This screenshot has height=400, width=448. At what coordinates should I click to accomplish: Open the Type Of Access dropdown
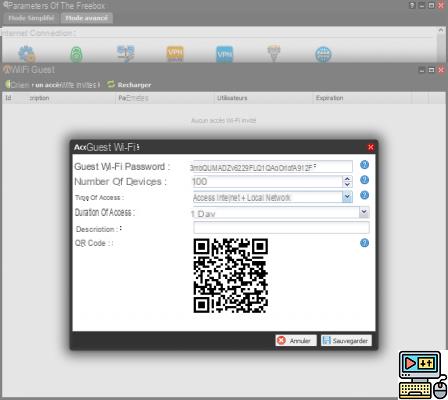tap(347, 197)
